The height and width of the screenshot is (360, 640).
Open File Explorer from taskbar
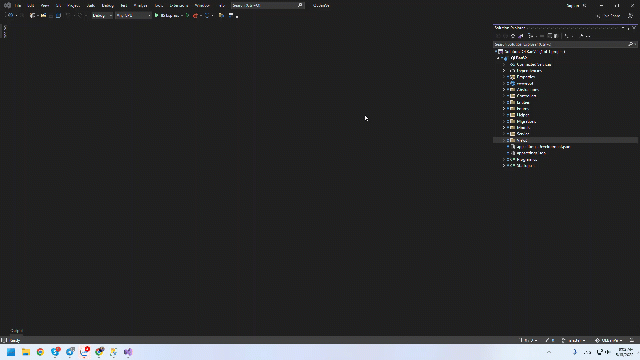pos(26,352)
